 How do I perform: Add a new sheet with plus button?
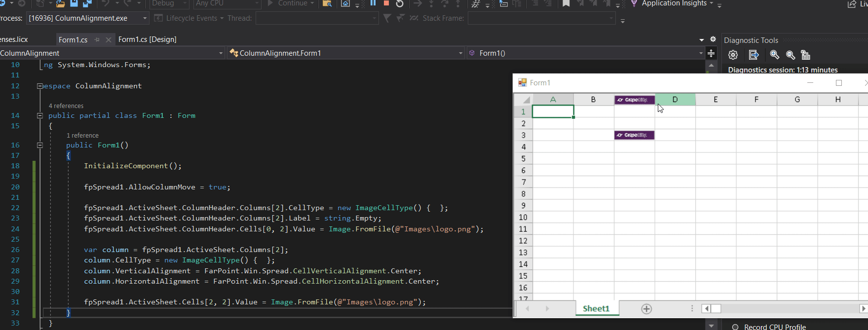tap(646, 309)
